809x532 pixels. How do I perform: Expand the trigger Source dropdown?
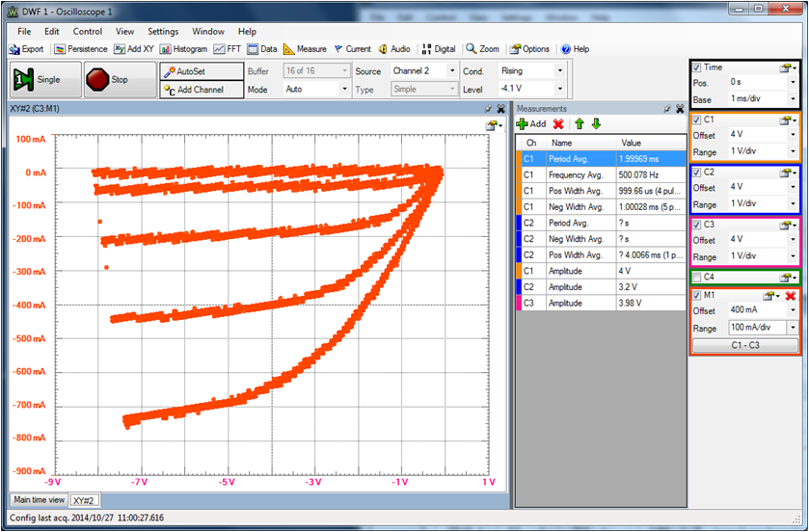pyautogui.click(x=450, y=71)
